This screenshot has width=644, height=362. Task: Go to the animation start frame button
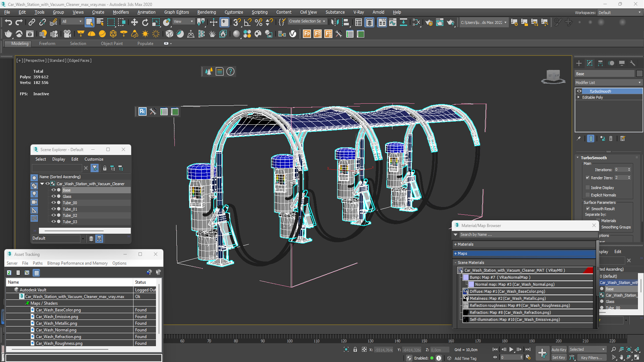tap(495, 350)
